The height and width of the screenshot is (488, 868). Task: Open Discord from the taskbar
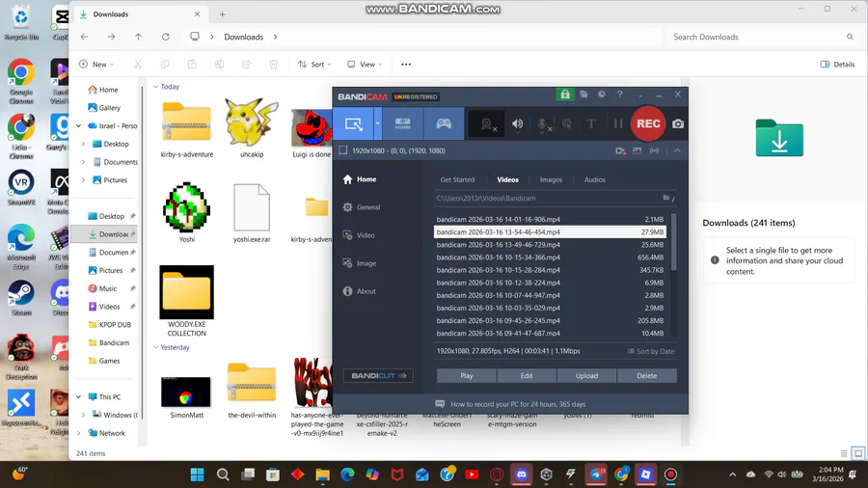(522, 474)
